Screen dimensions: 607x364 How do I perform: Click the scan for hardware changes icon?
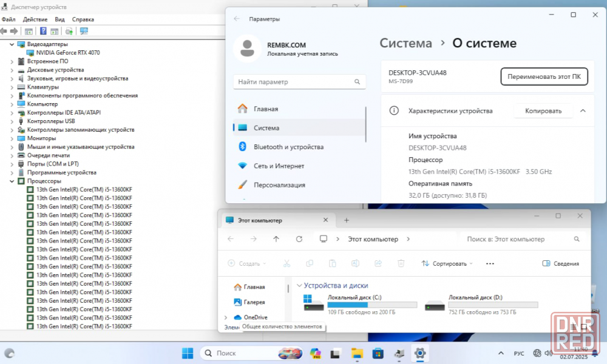coord(84,31)
